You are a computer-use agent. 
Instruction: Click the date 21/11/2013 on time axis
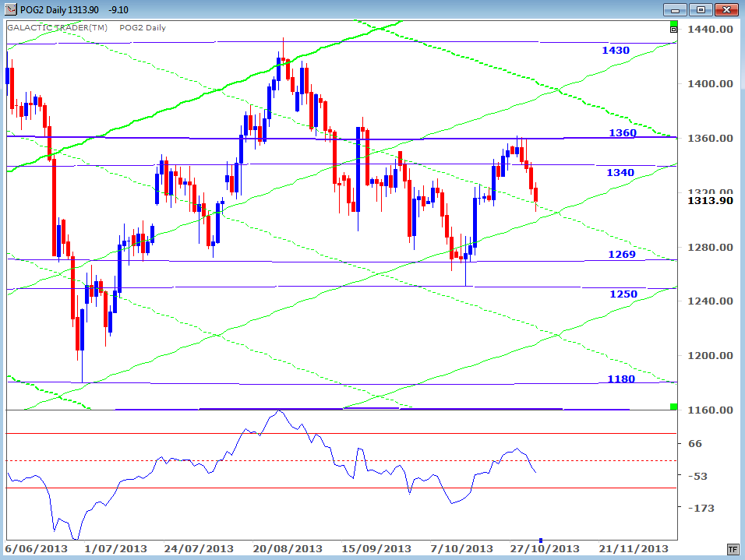click(634, 548)
